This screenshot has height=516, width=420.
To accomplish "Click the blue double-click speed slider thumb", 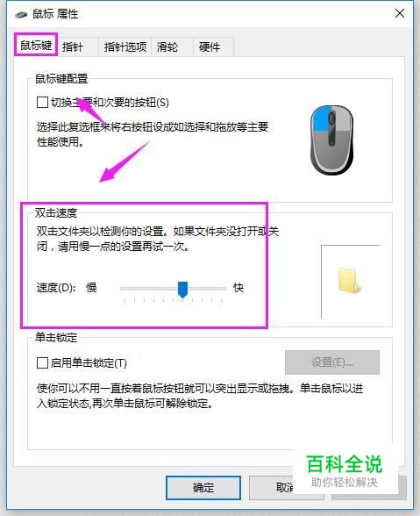I will 182,290.
